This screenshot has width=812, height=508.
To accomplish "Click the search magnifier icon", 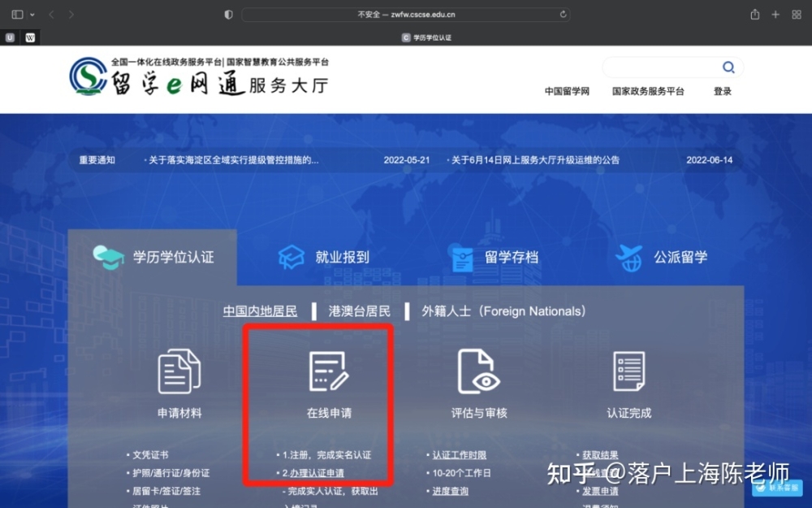I will click(728, 67).
